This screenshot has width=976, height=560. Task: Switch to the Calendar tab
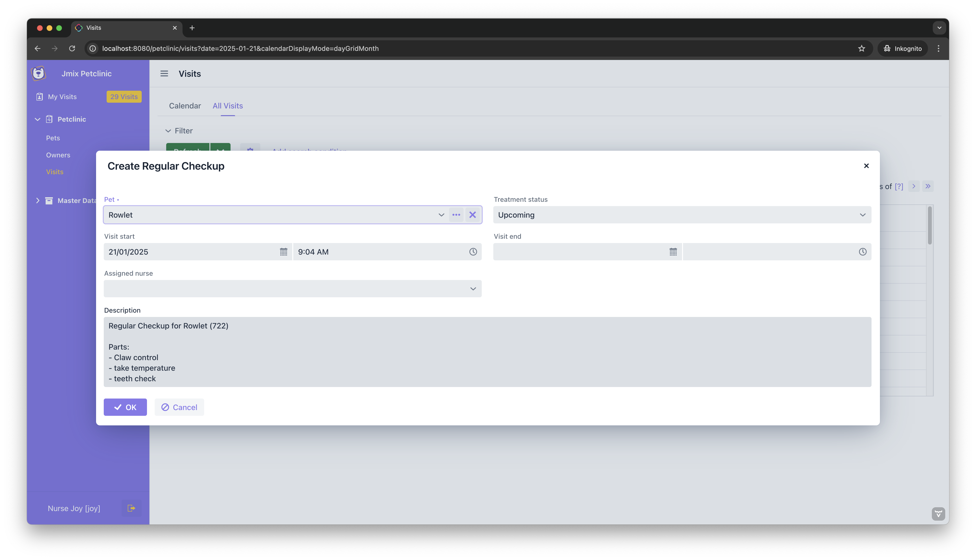[x=185, y=106]
